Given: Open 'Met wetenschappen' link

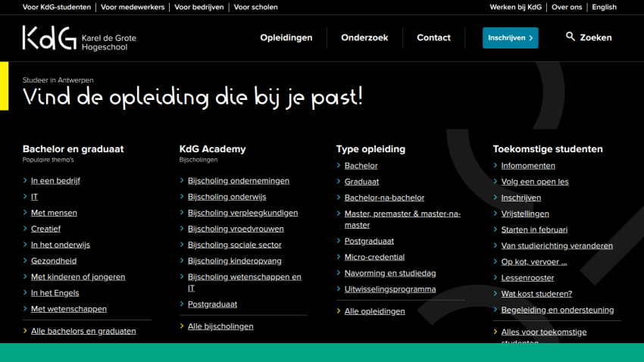Looking at the screenshot, I should (x=69, y=309).
